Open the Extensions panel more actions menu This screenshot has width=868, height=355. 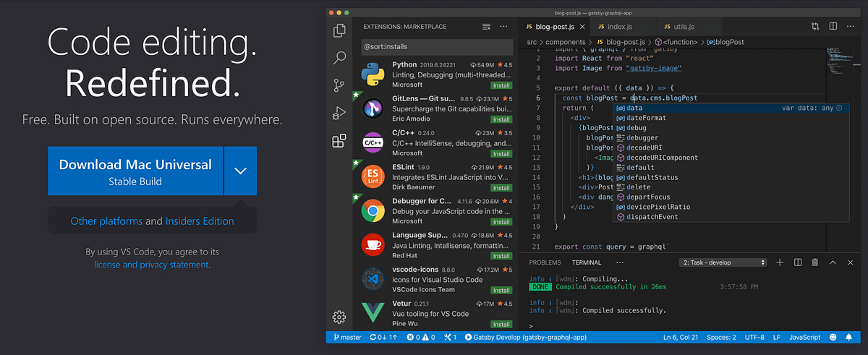pos(505,27)
